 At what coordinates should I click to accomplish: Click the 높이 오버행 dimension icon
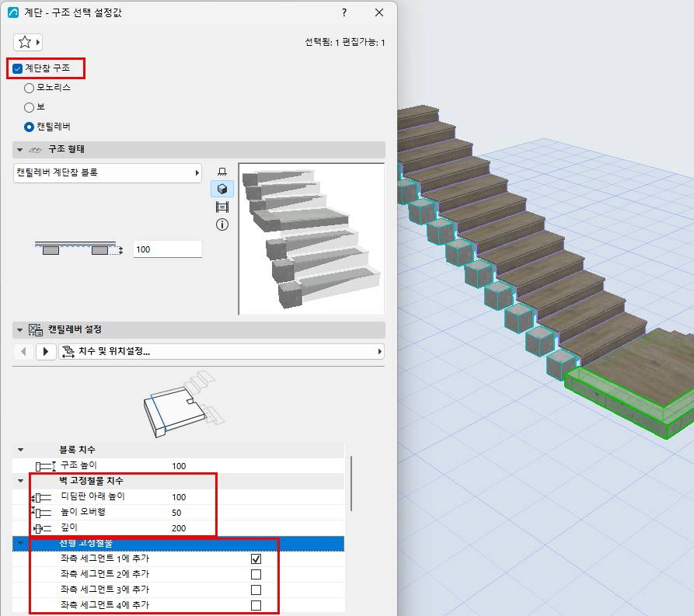(42, 513)
